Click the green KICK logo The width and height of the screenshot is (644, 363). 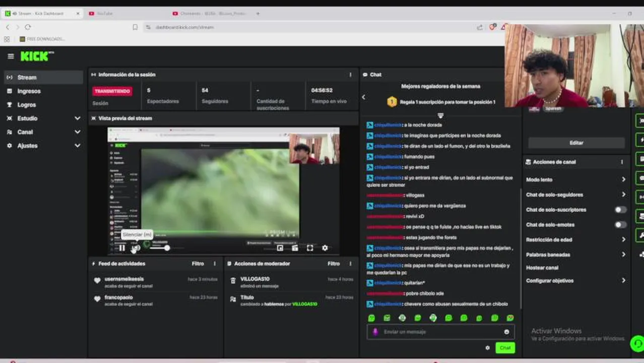click(36, 56)
